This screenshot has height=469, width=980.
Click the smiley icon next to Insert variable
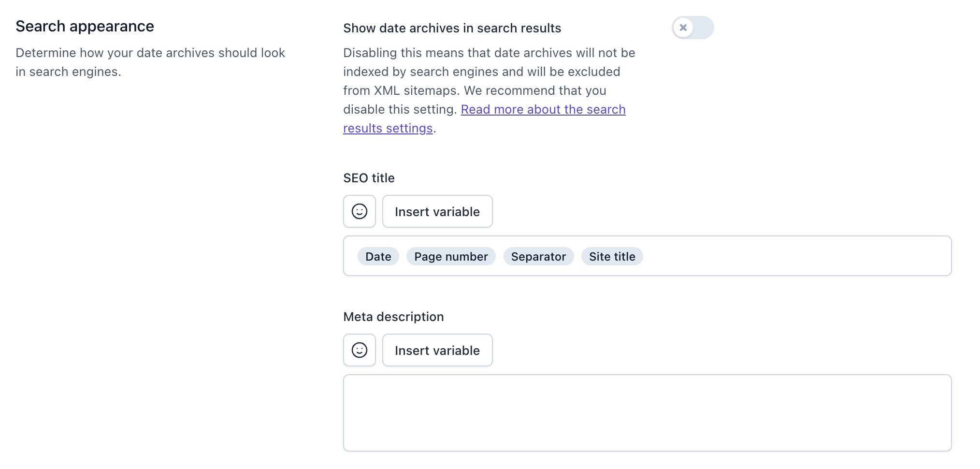360,211
